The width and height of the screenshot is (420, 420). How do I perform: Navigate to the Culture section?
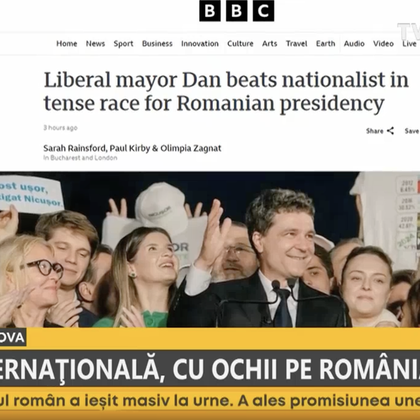click(240, 44)
